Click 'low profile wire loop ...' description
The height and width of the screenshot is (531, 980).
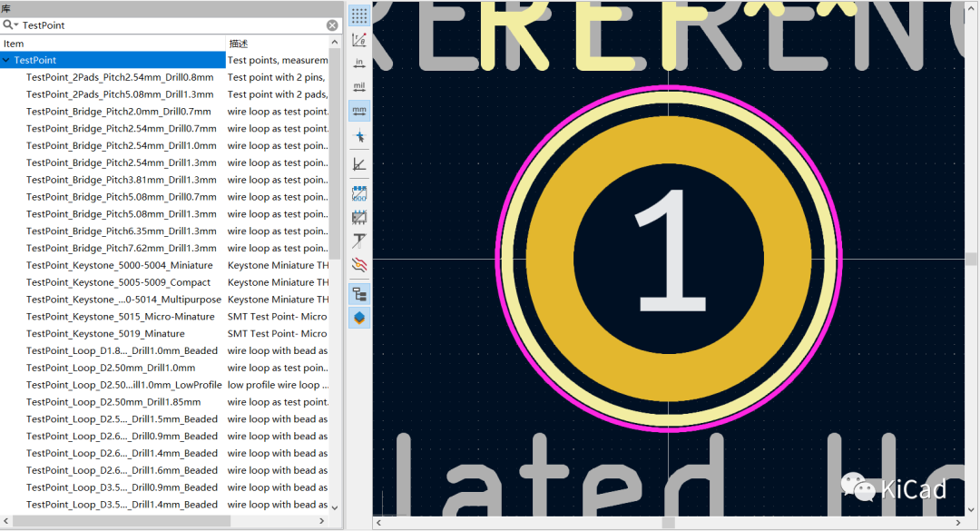click(279, 385)
